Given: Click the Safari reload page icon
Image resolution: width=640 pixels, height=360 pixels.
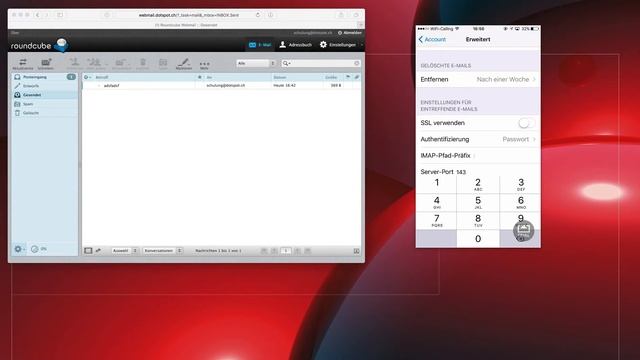Looking at the screenshot, I should pyautogui.click(x=258, y=15).
